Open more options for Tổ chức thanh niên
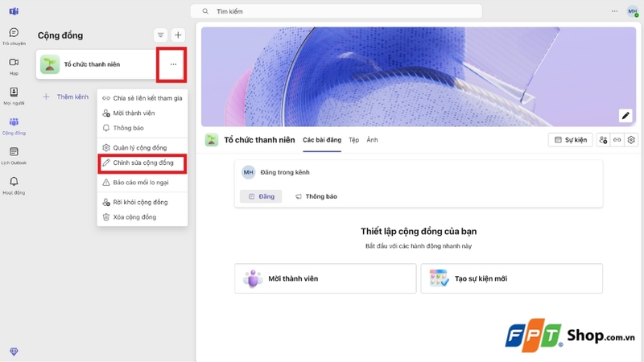The width and height of the screenshot is (644, 362). [173, 64]
